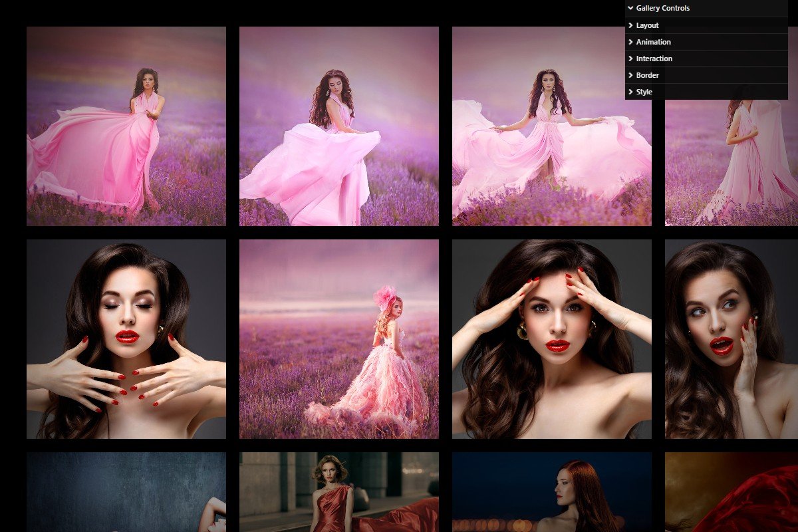Select the portrait with red nails at her neck
The height and width of the screenshot is (532, 798).
(125, 339)
